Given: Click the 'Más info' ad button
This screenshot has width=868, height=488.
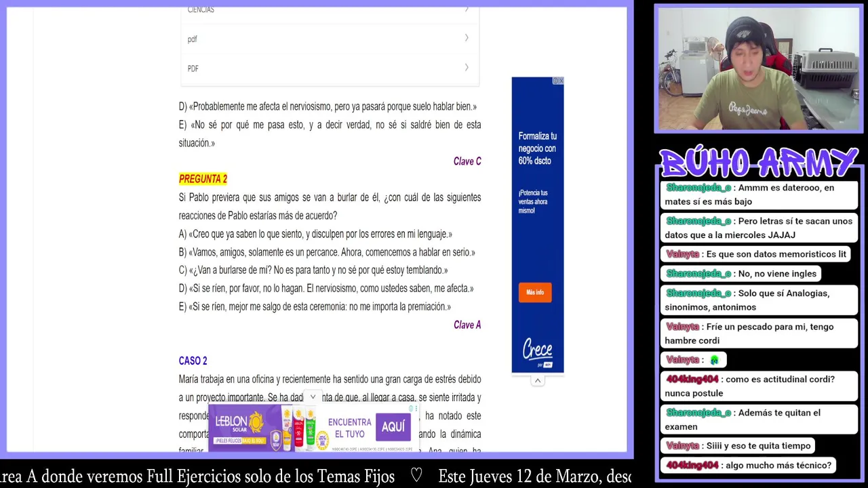Looking at the screenshot, I should (535, 292).
